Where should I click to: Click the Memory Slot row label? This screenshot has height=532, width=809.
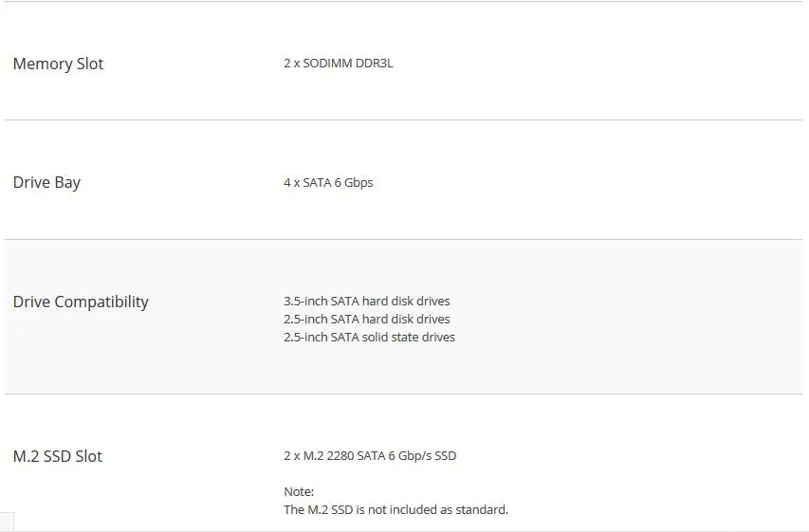coord(58,64)
